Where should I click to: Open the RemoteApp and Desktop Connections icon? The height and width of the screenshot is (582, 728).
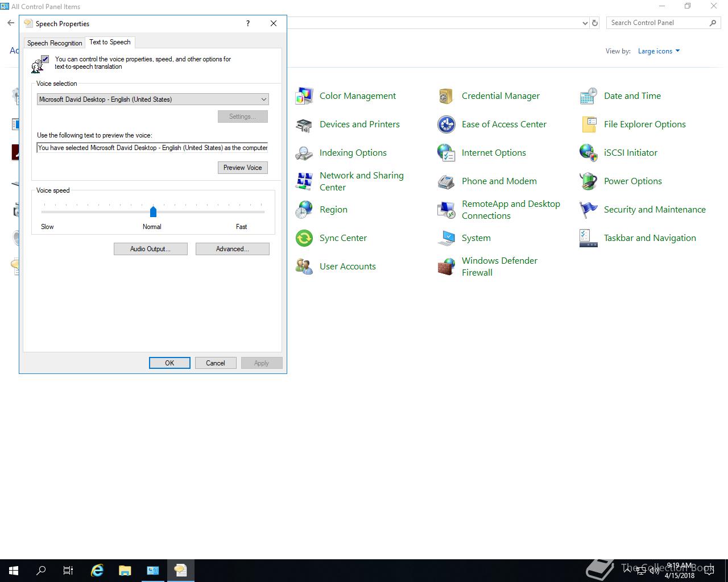click(446, 210)
